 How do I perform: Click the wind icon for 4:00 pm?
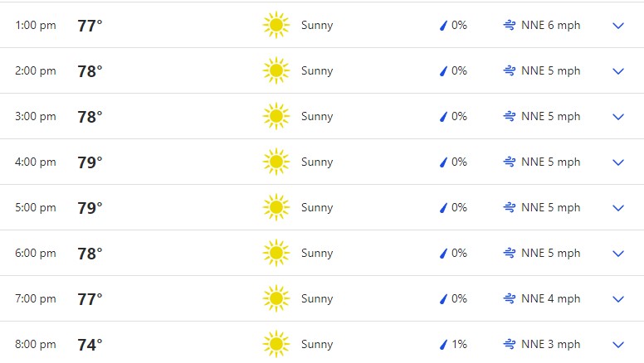510,162
